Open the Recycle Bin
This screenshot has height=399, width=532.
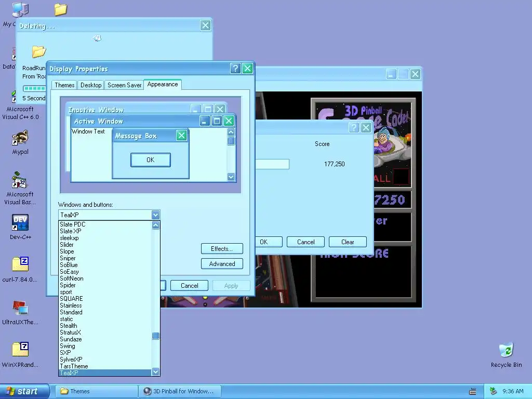click(506, 355)
